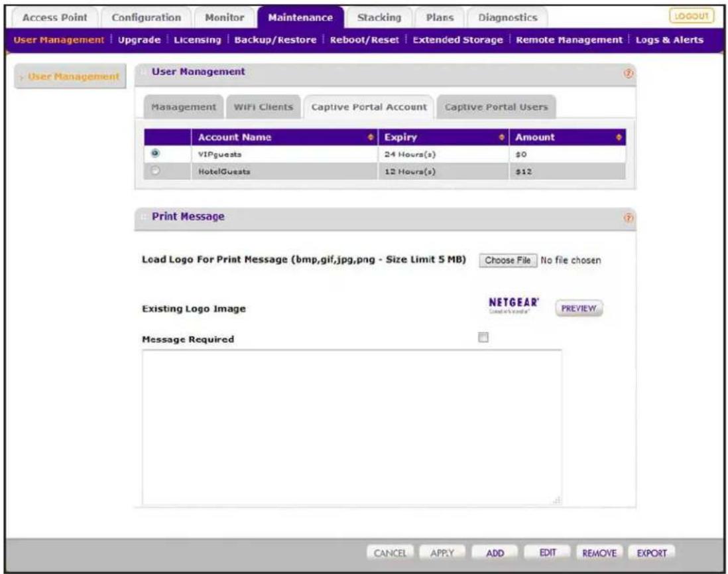728x574 pixels.
Task: Select the VIPguests account radio button
Action: 155,153
